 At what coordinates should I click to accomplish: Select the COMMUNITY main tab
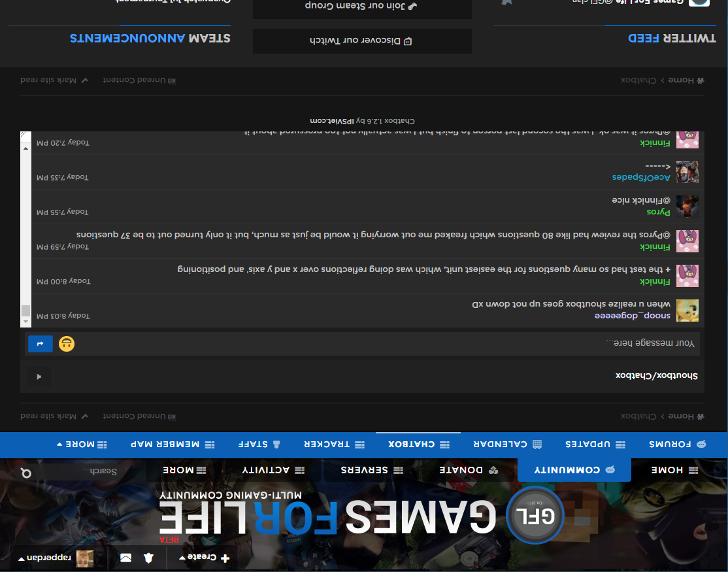tap(574, 470)
